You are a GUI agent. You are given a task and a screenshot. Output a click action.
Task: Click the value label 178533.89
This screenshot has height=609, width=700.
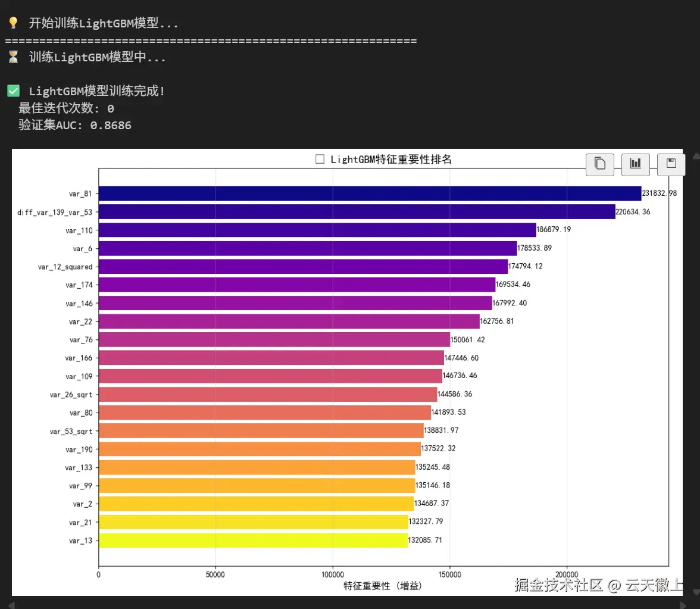click(535, 248)
